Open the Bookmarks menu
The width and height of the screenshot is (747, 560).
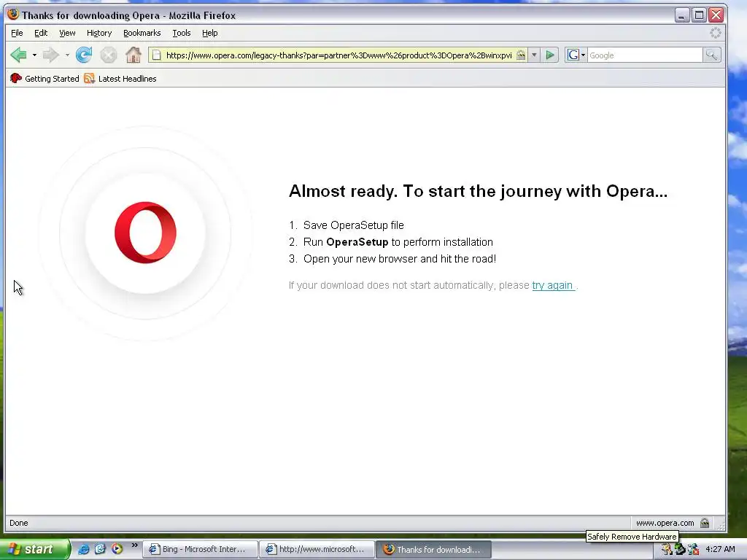142,33
